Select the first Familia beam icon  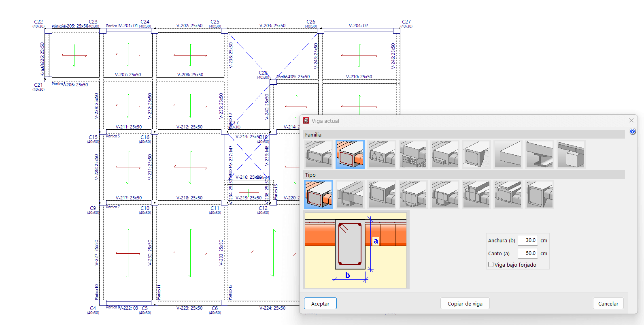[x=319, y=154]
